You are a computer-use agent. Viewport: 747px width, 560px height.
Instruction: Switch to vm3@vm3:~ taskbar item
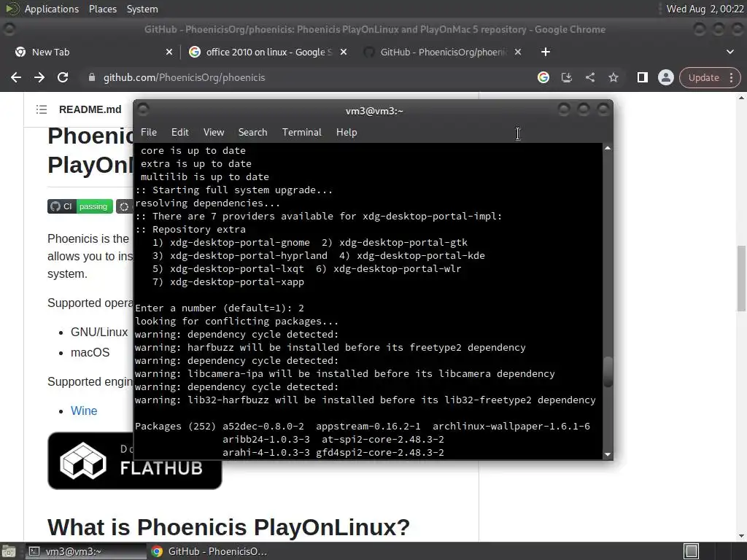pyautogui.click(x=86, y=551)
